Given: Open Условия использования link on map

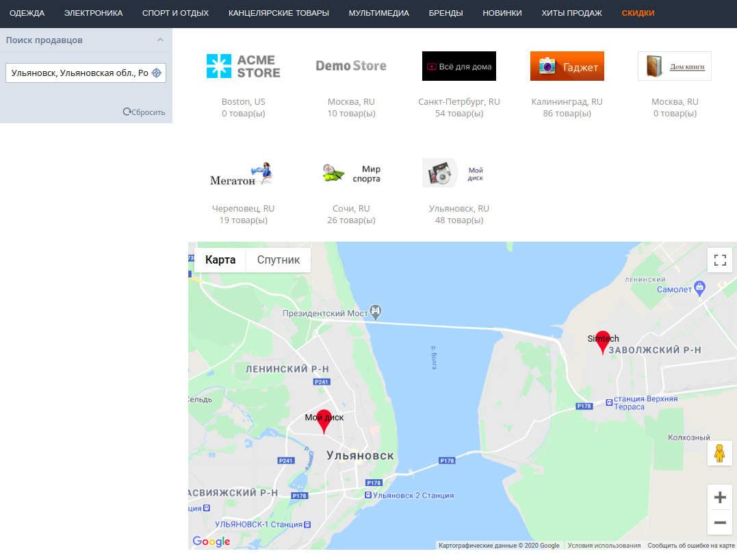Looking at the screenshot, I should point(604,546).
